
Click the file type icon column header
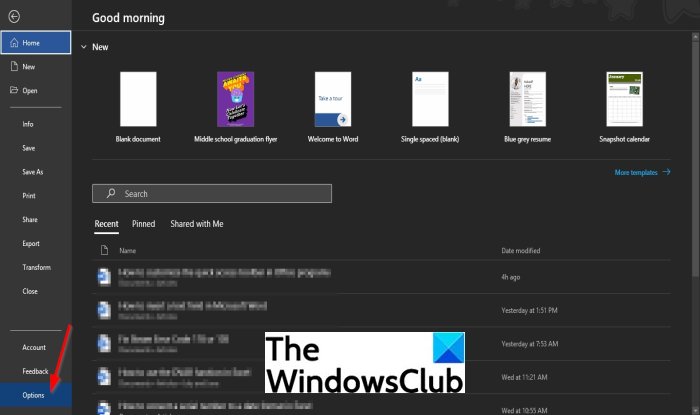click(104, 250)
